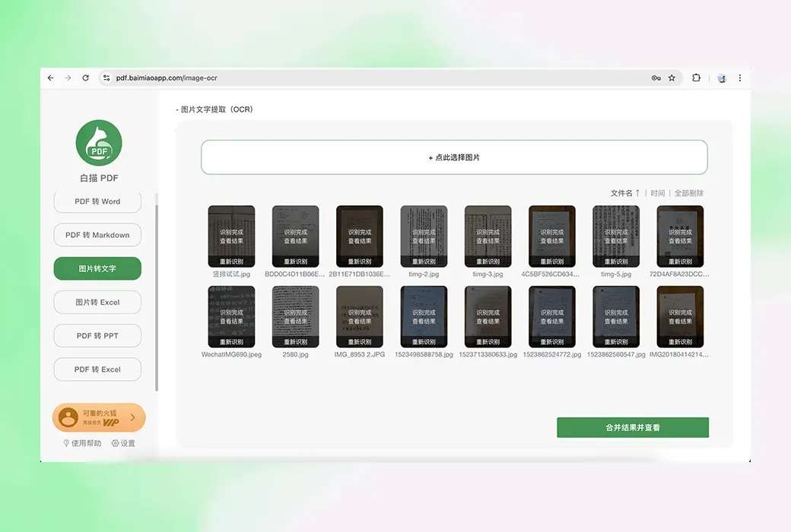Open PDF 转 Excel tool
The width and height of the screenshot is (791, 532).
coord(97,369)
